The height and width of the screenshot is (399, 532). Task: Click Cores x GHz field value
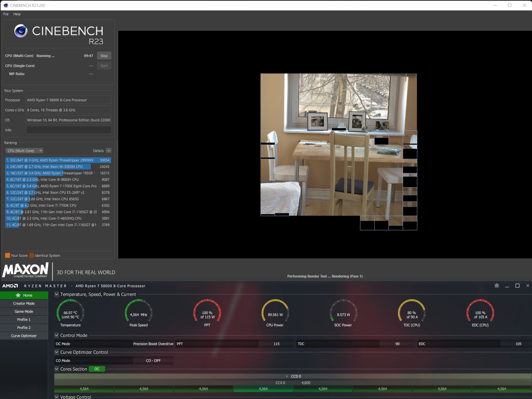[69, 110]
